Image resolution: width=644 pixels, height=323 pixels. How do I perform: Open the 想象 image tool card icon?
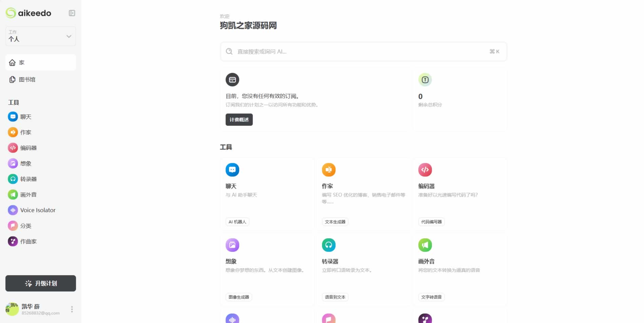pyautogui.click(x=232, y=245)
